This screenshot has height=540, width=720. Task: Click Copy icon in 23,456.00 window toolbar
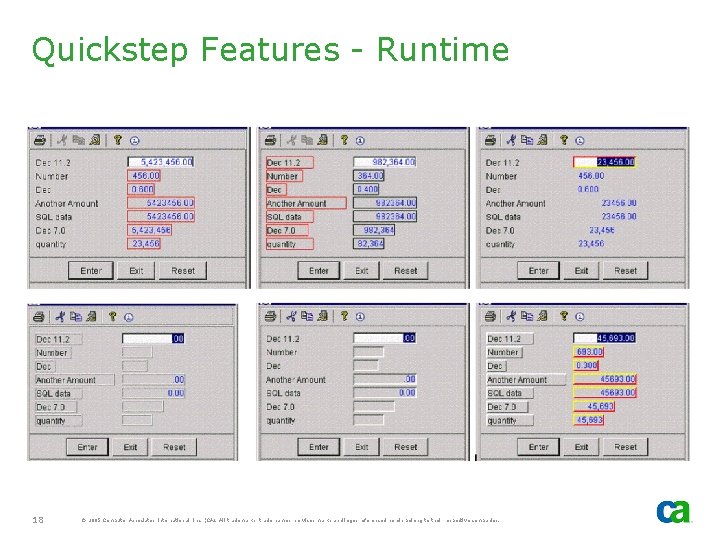(x=527, y=140)
